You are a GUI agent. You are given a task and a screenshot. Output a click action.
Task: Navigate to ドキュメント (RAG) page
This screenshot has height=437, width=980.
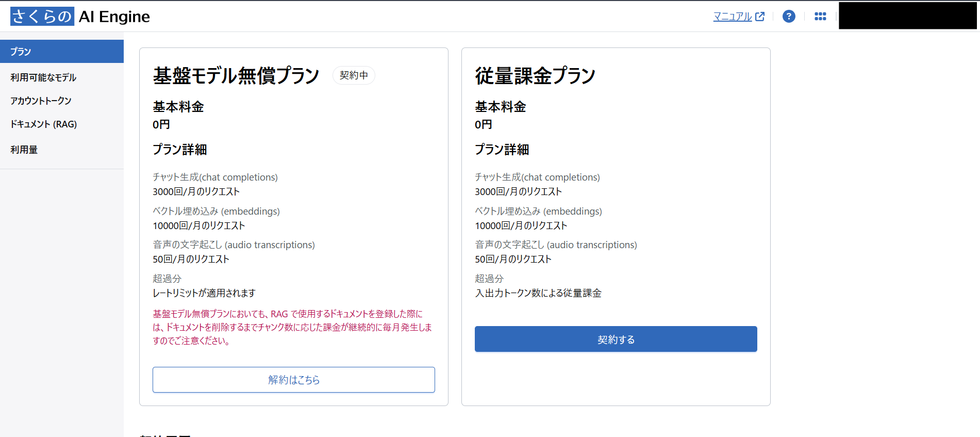pyautogui.click(x=43, y=124)
